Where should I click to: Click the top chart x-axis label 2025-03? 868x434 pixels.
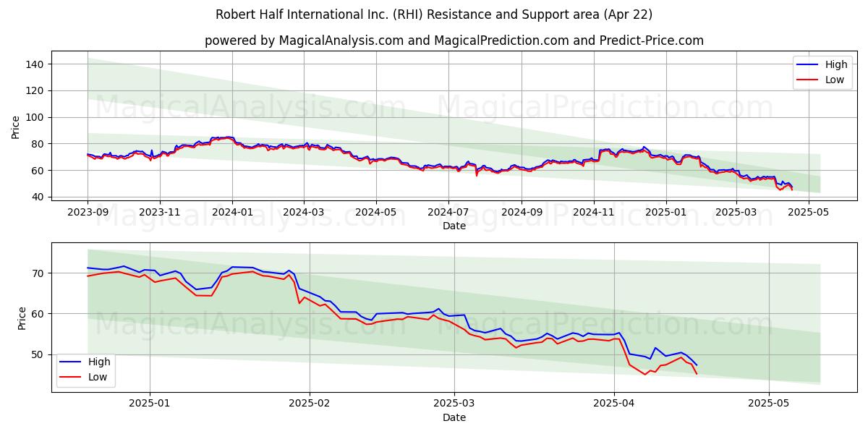[736, 213]
